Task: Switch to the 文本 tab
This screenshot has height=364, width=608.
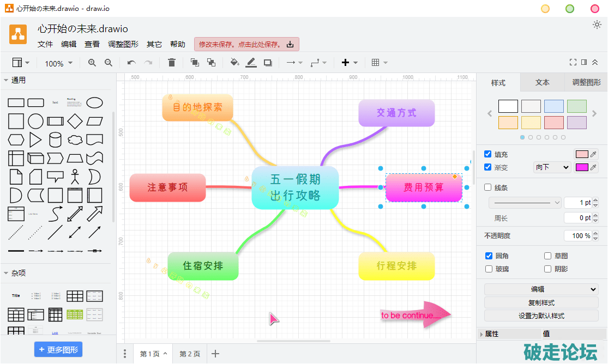Action: point(543,83)
